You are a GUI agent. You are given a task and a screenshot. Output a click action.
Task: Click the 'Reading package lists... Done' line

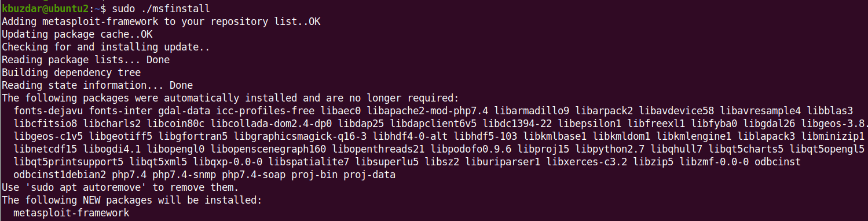pos(86,60)
